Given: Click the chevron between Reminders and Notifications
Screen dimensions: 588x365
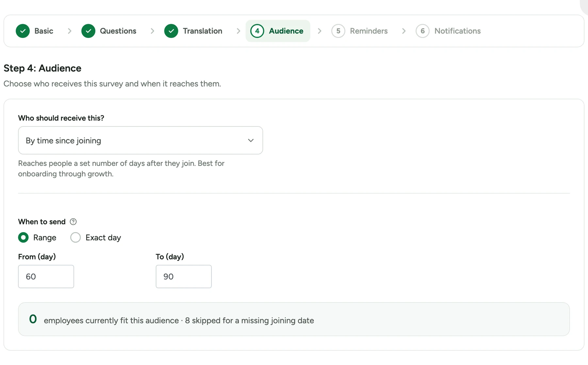Looking at the screenshot, I should pyautogui.click(x=404, y=31).
